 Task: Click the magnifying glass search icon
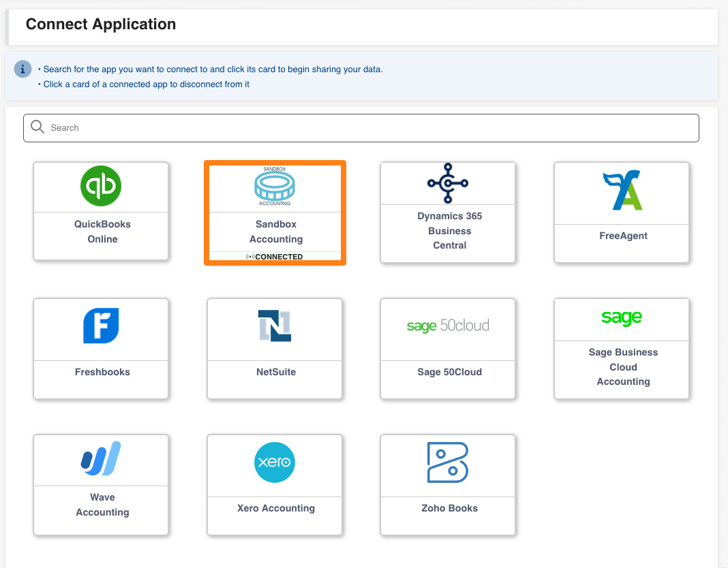pos(37,127)
